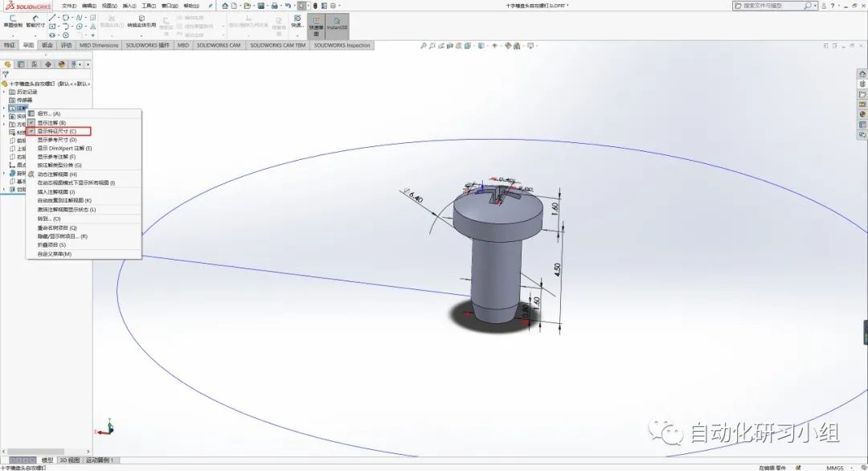Open DisplayManager color-ball tab icon
The height and width of the screenshot is (471, 868).
point(61,64)
